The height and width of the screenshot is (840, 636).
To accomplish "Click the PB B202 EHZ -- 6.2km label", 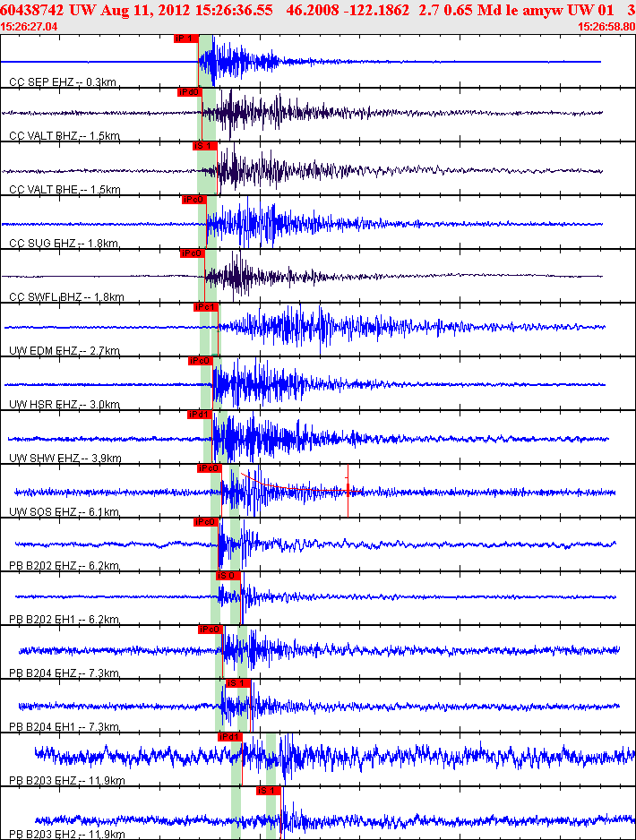I will click(x=64, y=566).
